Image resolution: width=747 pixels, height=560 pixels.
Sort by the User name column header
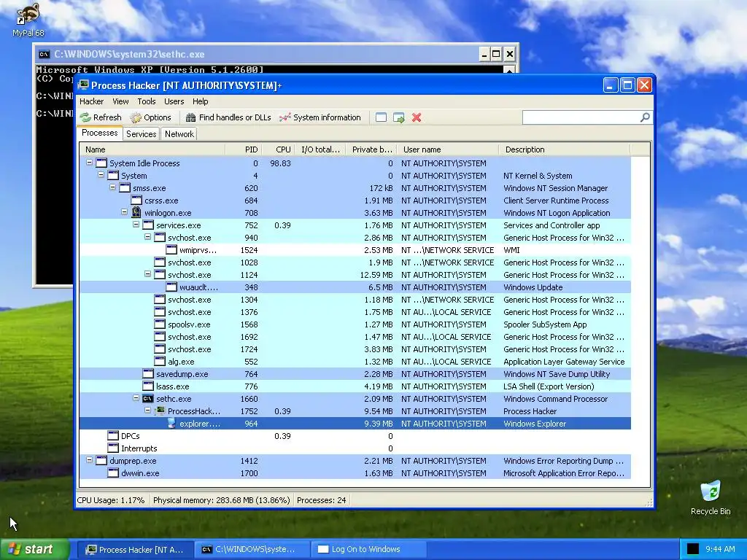pyautogui.click(x=448, y=149)
